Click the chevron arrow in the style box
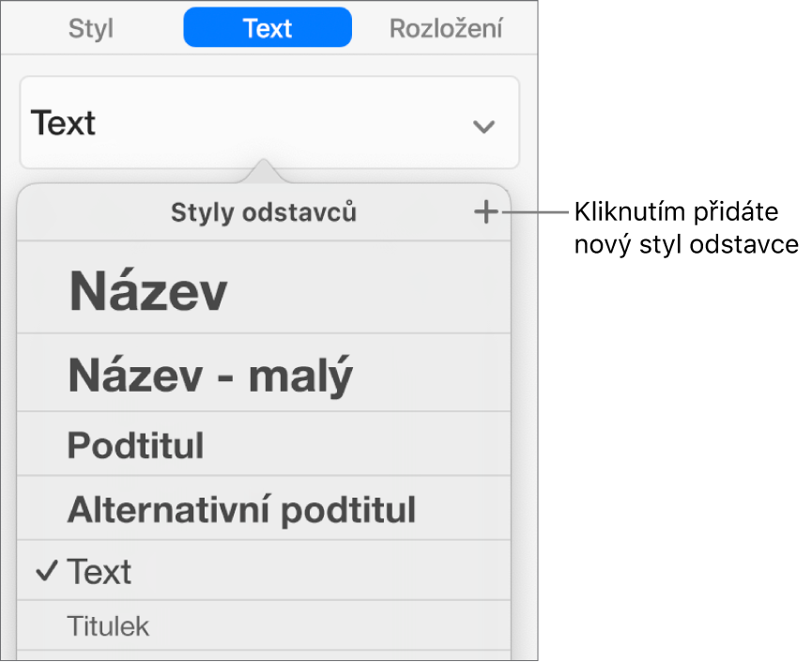The height and width of the screenshot is (662, 812). pos(483,126)
